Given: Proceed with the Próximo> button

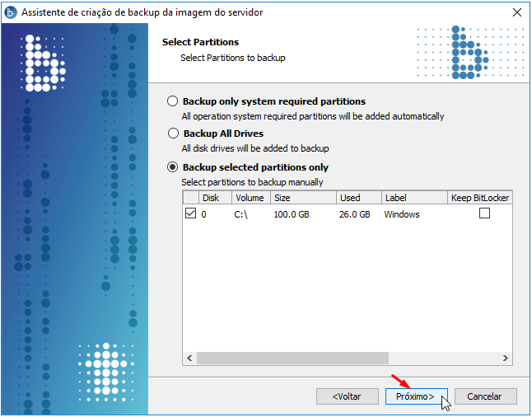Looking at the screenshot, I should pyautogui.click(x=417, y=396).
